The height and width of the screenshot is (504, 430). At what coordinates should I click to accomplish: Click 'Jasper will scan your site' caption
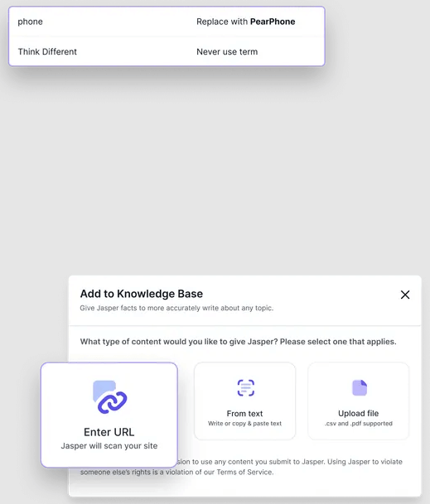click(x=109, y=446)
